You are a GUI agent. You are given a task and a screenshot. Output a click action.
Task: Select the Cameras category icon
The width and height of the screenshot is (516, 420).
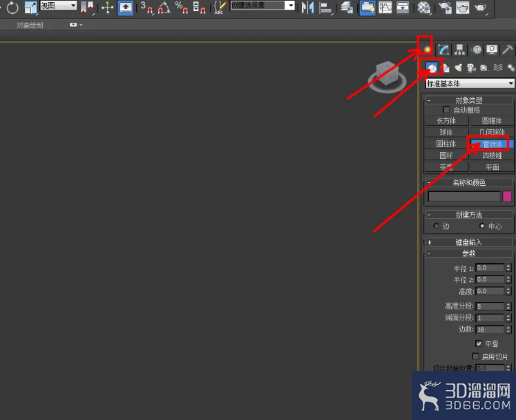471,68
